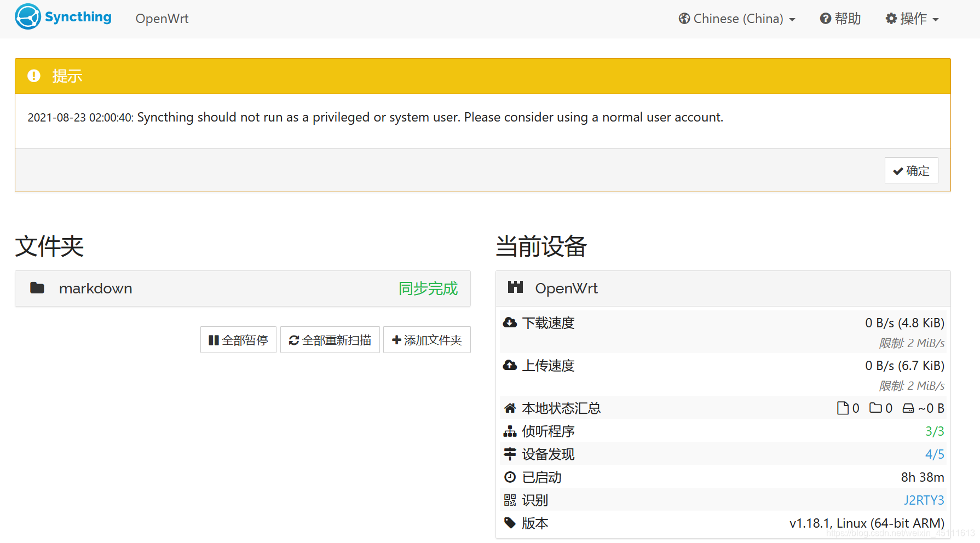Click the 下载速度 label
Viewport: 980px width, 543px height.
tap(548, 322)
